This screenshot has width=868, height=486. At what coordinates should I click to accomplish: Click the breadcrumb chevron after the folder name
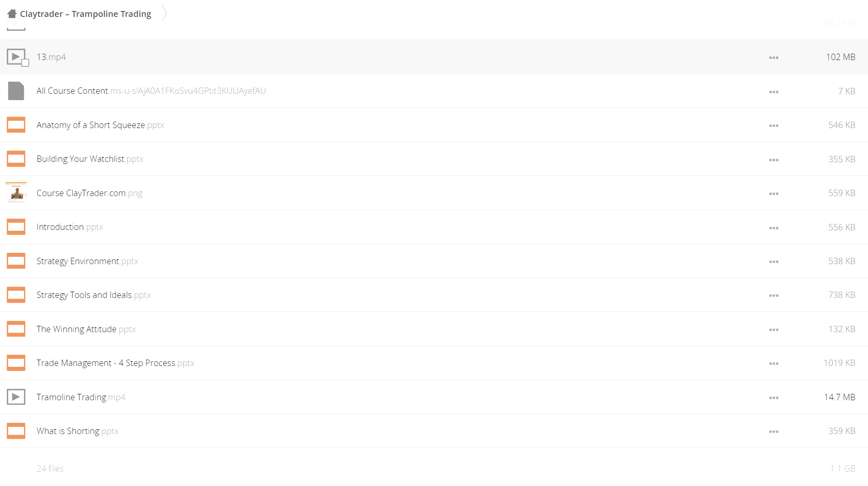click(165, 14)
